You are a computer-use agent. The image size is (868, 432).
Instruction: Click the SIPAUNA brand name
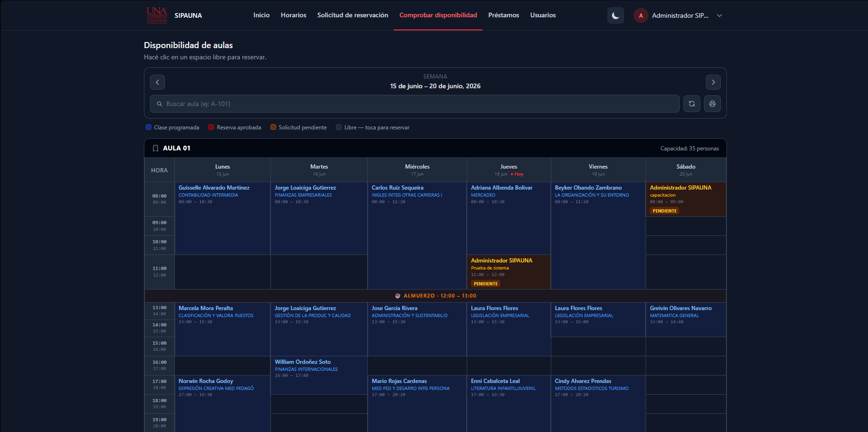(188, 15)
